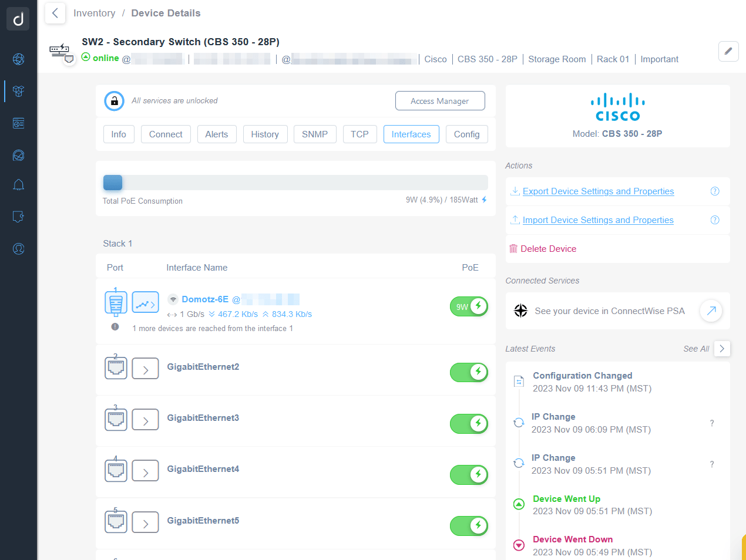
Task: Toggle the 9W PoE switch on port 1
Action: (x=468, y=306)
